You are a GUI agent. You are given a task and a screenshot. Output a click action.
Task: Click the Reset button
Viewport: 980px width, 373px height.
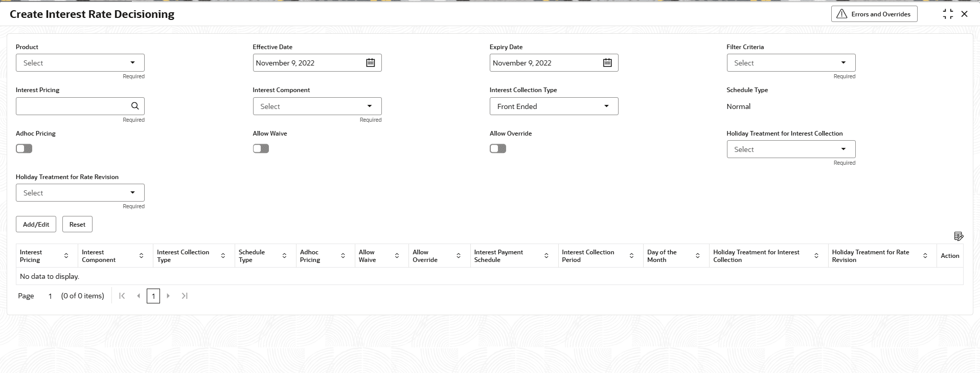pyautogui.click(x=77, y=224)
